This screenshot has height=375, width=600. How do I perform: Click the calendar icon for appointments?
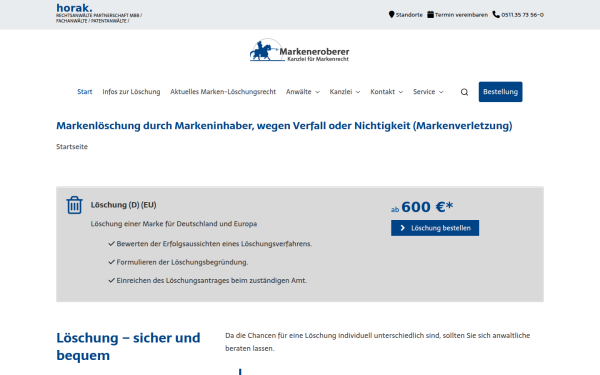[430, 15]
